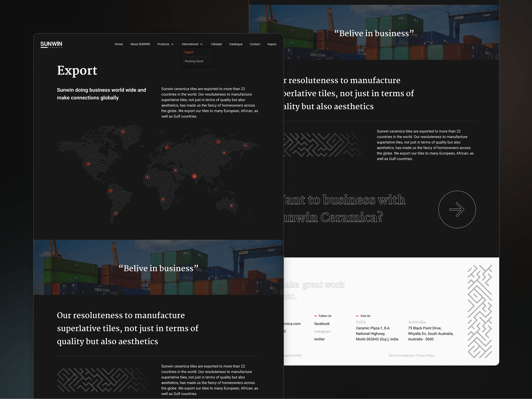
Task: Click the red map marker over India
Action: (194, 176)
